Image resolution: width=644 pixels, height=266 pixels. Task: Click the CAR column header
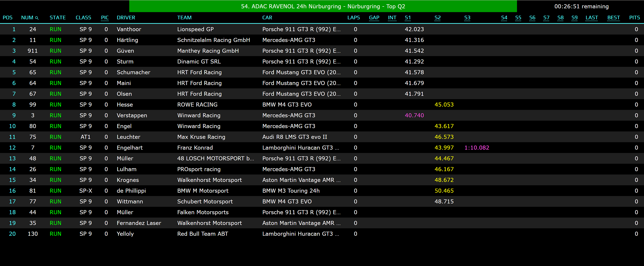pos(267,18)
